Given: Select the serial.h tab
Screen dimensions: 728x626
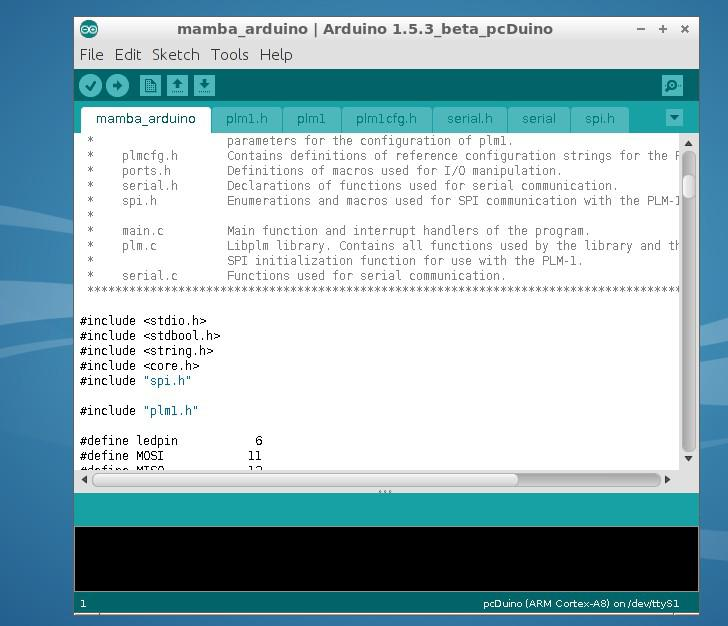Looking at the screenshot, I should [x=469, y=119].
